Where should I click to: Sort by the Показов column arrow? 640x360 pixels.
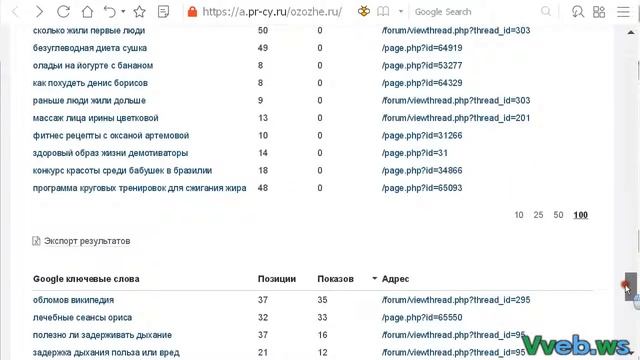tap(374, 279)
